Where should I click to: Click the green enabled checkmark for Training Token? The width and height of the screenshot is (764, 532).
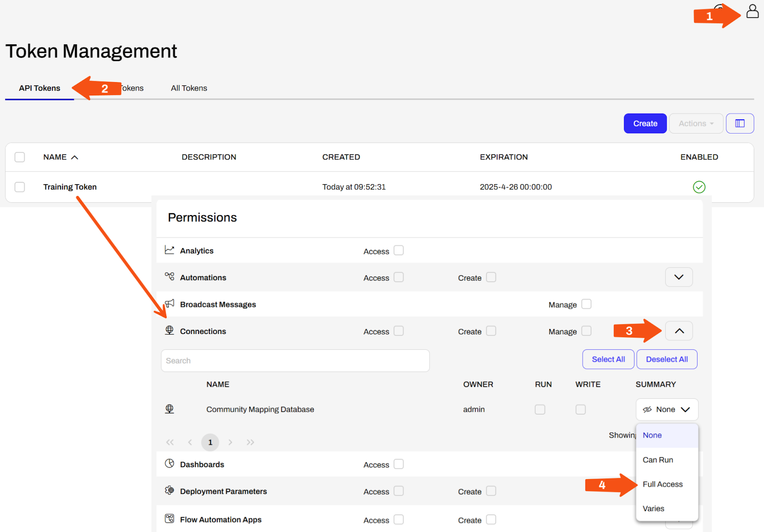tap(699, 187)
